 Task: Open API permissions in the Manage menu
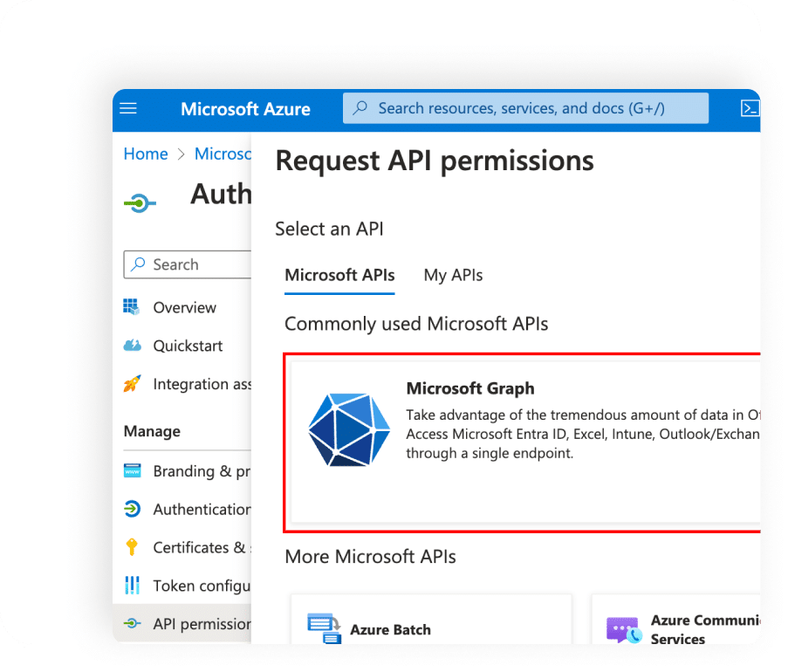pos(201,624)
